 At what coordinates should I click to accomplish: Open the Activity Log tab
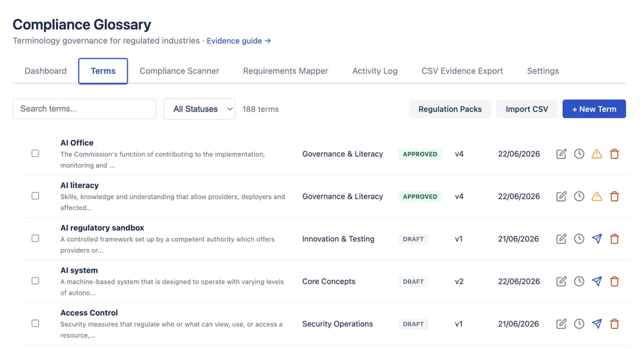[375, 71]
